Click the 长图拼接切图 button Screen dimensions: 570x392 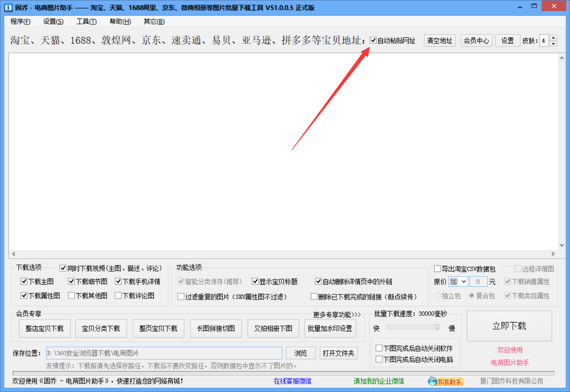[x=216, y=328]
